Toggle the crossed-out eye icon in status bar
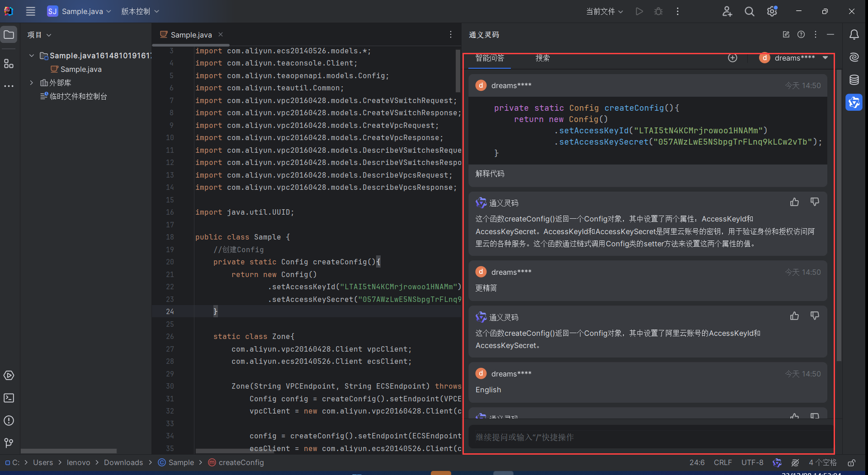The width and height of the screenshot is (868, 475). point(795,463)
